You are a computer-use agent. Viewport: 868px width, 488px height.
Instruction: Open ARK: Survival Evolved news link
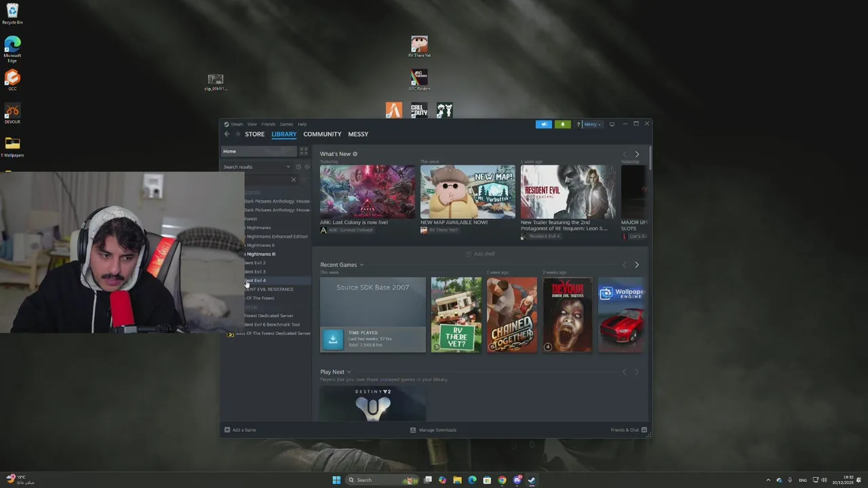tap(347, 230)
